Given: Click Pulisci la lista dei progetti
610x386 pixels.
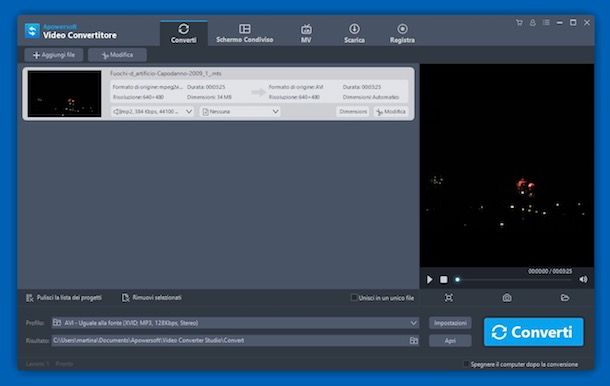Looking at the screenshot, I should pyautogui.click(x=64, y=298).
